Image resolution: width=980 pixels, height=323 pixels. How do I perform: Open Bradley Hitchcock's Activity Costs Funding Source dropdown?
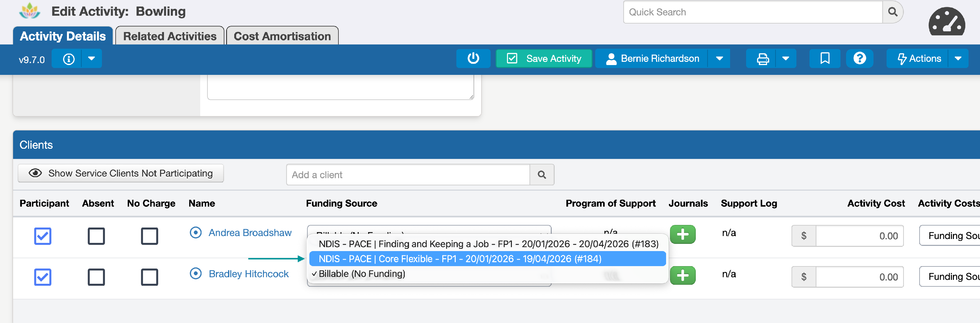tap(950, 277)
